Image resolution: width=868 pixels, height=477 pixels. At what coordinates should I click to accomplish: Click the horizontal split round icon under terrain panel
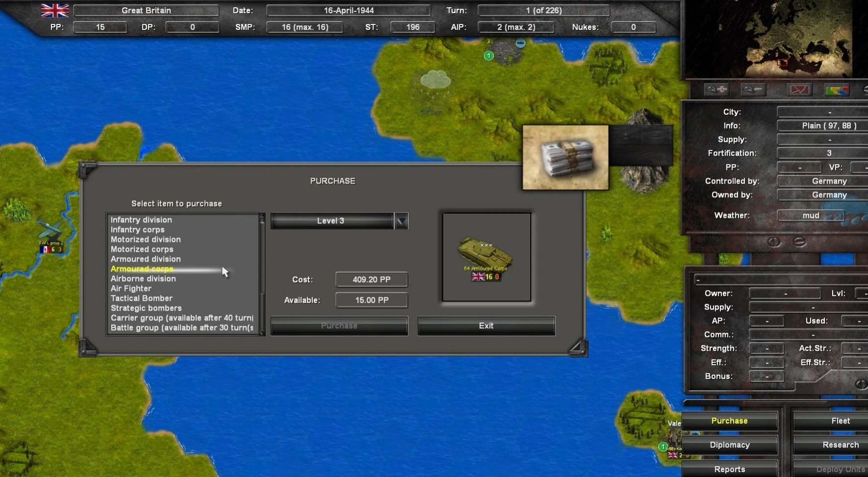(799, 242)
